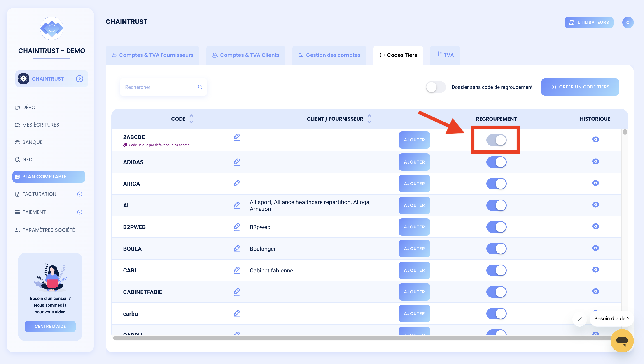Click the edit pencil icon for B2PWEB
The width and height of the screenshot is (644, 364).
(x=236, y=227)
